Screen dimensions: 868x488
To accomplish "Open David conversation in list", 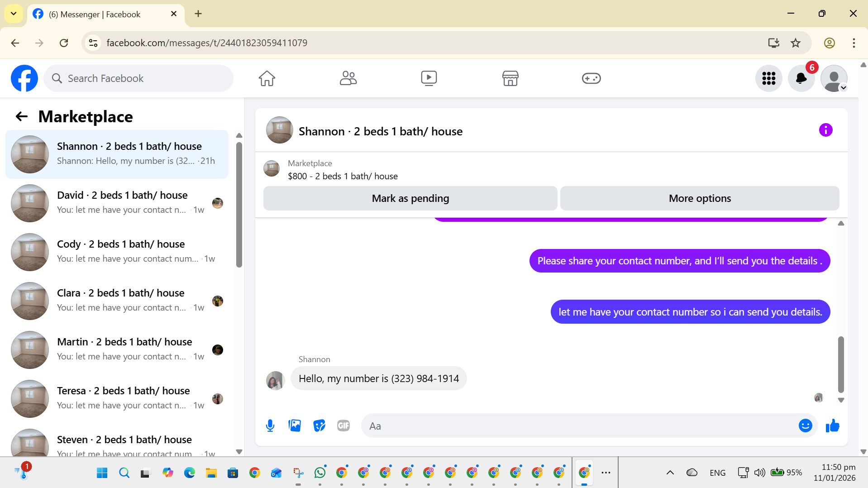I will click(x=117, y=203).
